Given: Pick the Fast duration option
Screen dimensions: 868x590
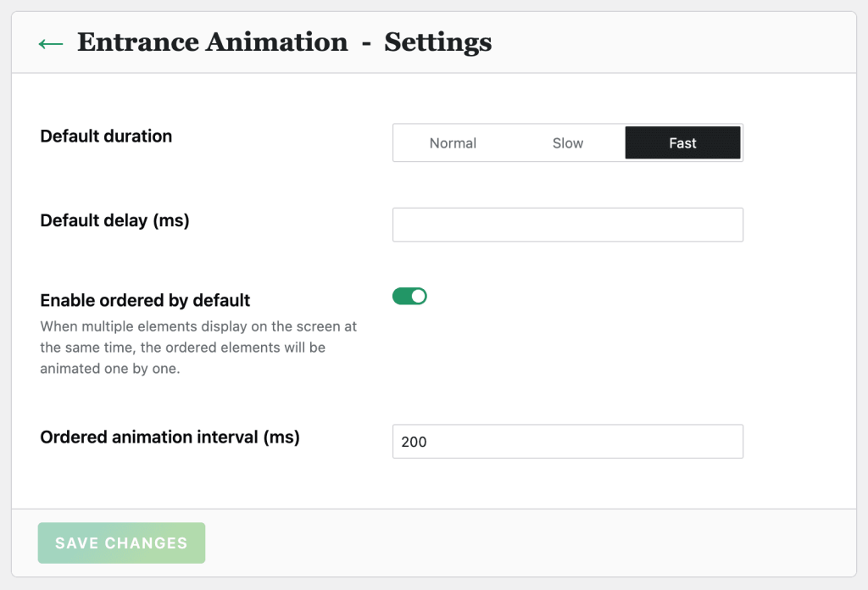Looking at the screenshot, I should pos(682,143).
